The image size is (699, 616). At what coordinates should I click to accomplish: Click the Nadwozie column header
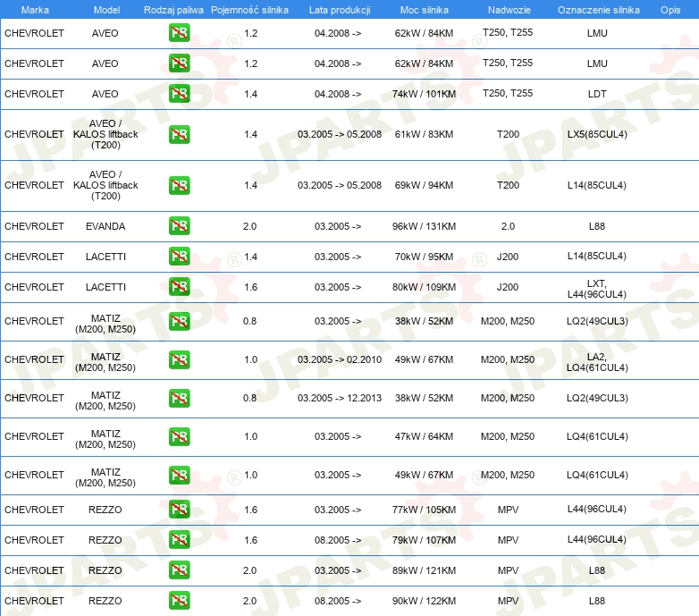coord(510,10)
